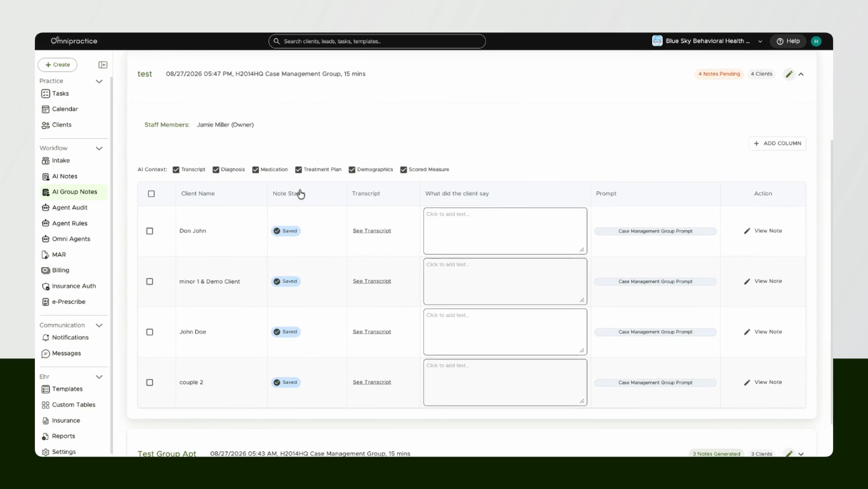Collapse the sidebar with the panel icon

(103, 65)
